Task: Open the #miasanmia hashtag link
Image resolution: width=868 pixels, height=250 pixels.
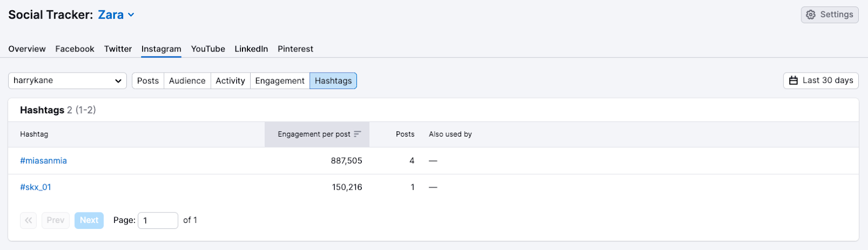Action: [x=43, y=161]
